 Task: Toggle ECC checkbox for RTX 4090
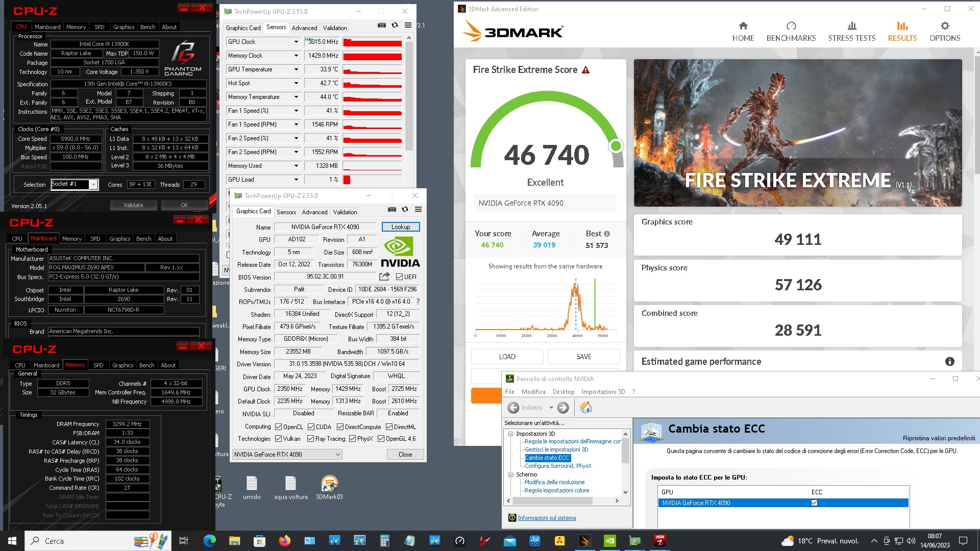pos(814,503)
